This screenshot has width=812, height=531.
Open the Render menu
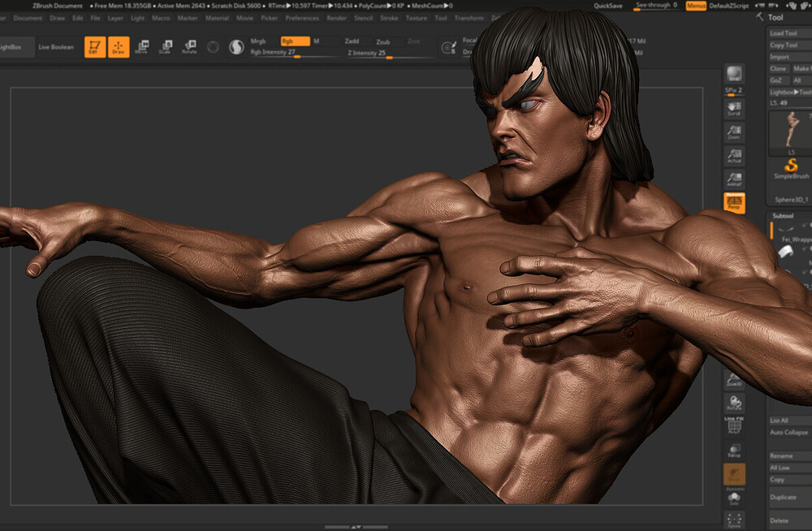337,18
